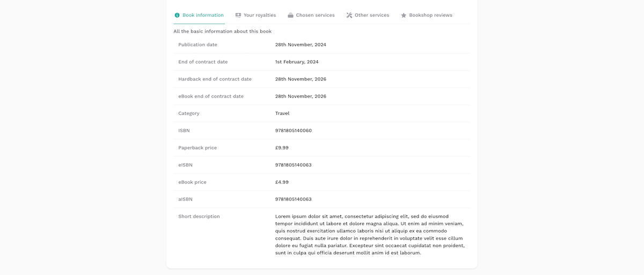The height and width of the screenshot is (275, 644).
Task: Select the ISBN number 9781805140060
Action: 293,130
